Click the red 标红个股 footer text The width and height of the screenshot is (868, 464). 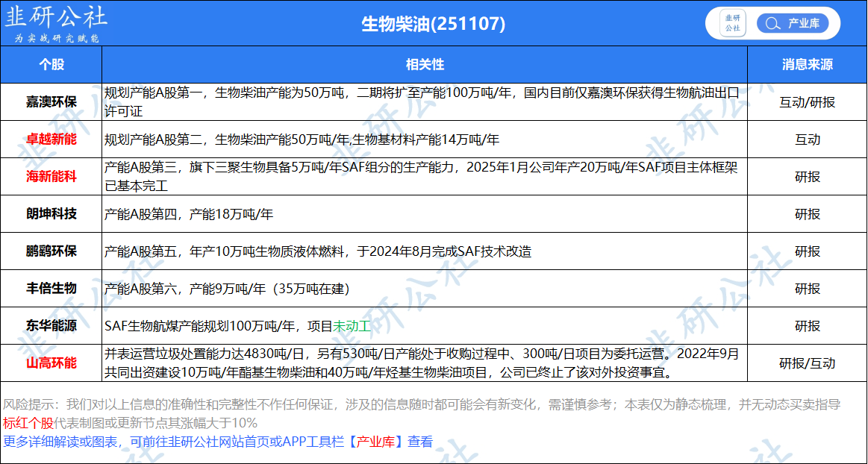tap(28, 423)
